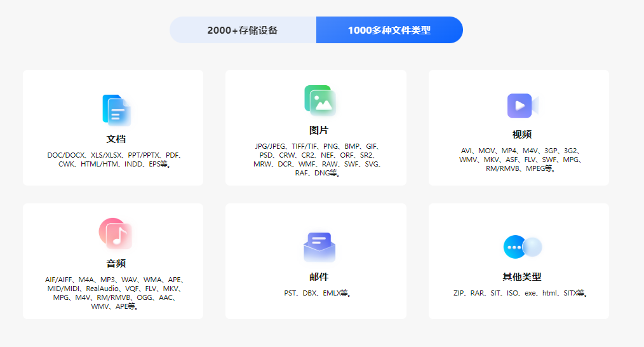
Task: Click the JPG/JPEG image formats description
Action: (318, 160)
